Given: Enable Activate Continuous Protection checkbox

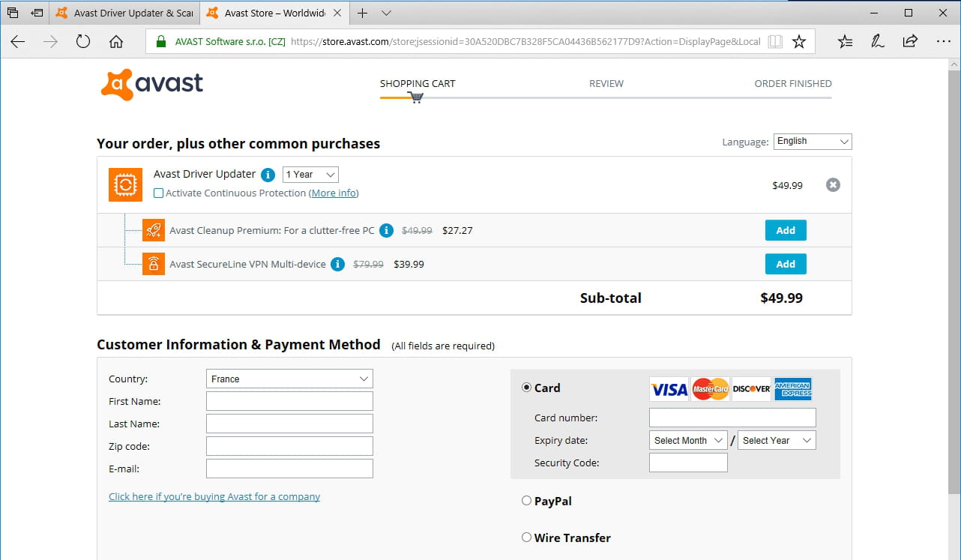Looking at the screenshot, I should [158, 193].
